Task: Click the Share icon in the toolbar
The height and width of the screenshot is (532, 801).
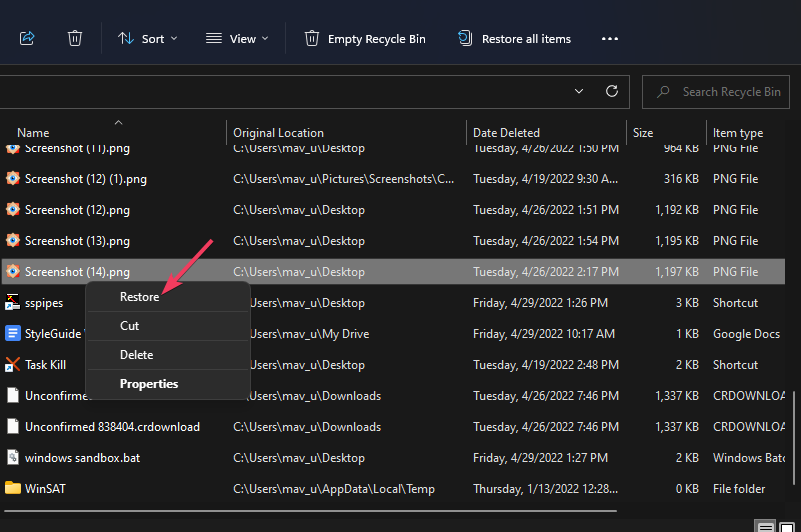Action: click(x=27, y=38)
